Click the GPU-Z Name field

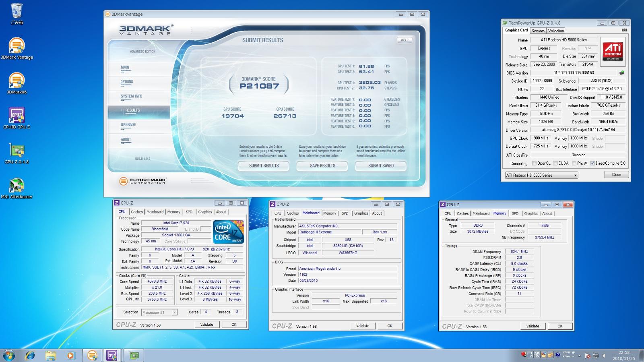coord(563,40)
